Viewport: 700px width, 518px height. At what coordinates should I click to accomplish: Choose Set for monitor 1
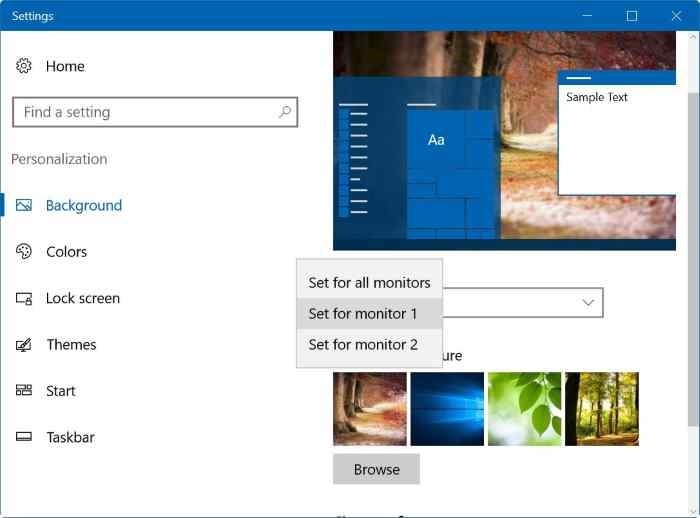[370, 313]
